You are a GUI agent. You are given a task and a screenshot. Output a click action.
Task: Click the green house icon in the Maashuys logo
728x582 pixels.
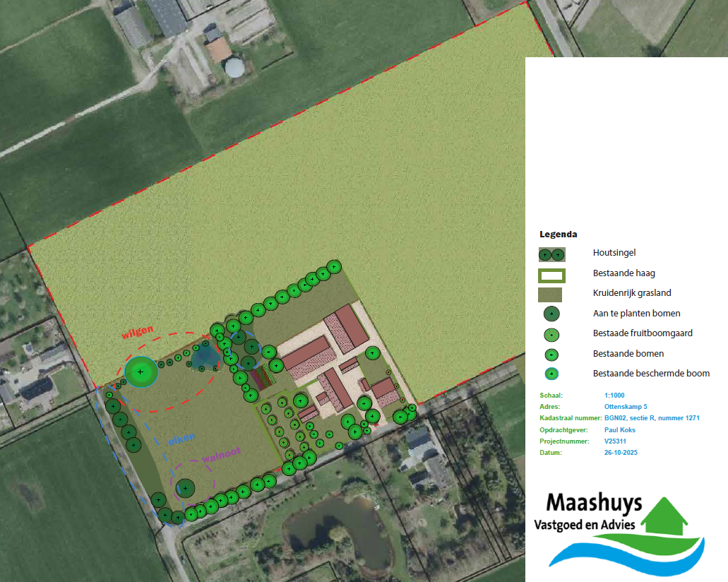point(665,516)
